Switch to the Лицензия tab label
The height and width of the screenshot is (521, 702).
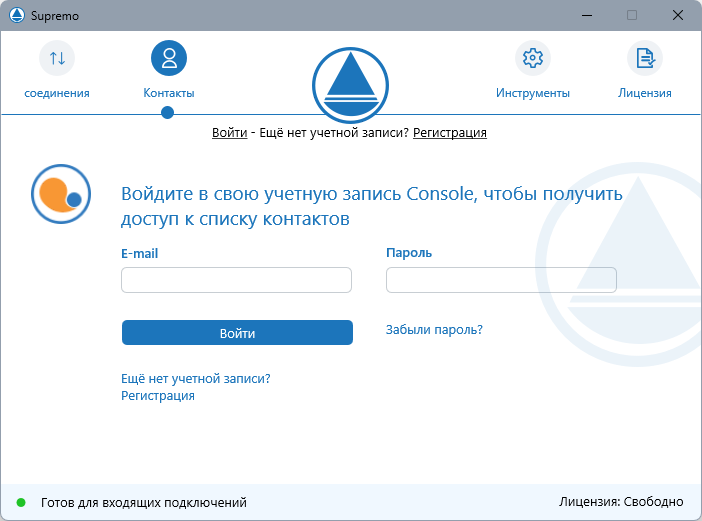point(645,93)
